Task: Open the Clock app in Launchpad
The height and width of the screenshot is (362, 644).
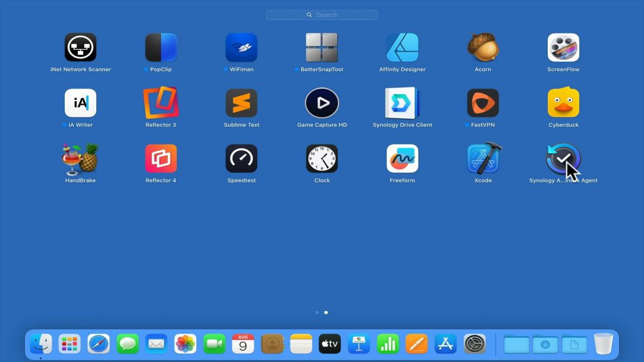Action: click(322, 158)
